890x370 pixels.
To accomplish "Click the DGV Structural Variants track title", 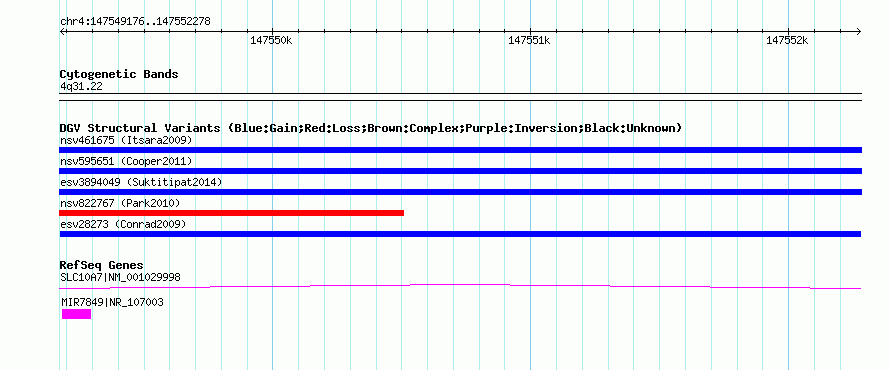I will click(371, 128).
